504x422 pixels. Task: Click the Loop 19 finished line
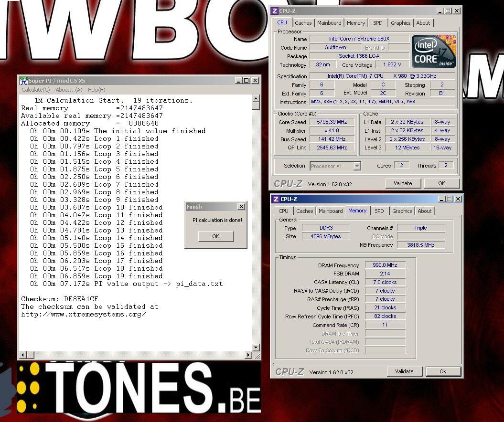click(97, 276)
